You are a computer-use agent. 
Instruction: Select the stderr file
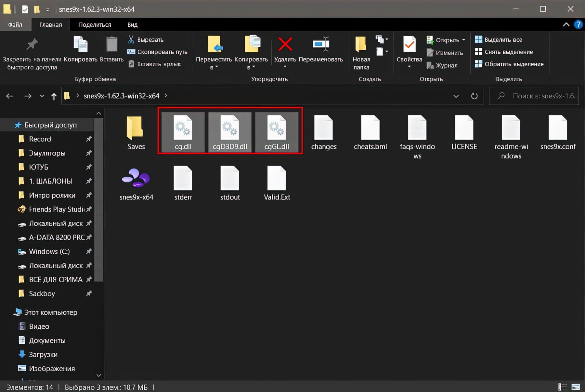coord(183,183)
